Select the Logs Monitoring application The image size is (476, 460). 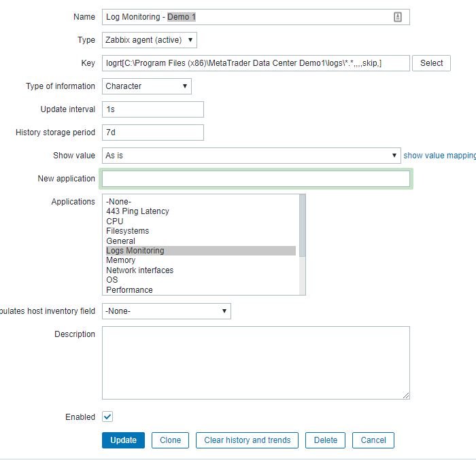coord(135,251)
